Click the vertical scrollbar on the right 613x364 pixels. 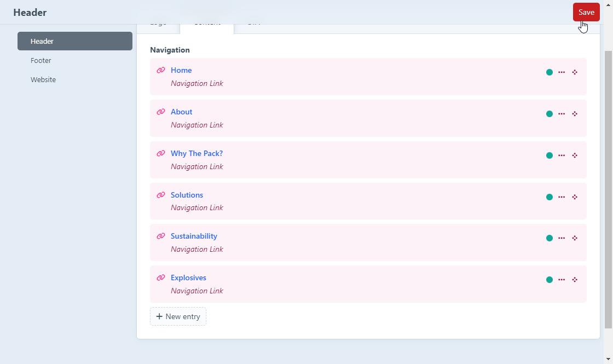click(608, 186)
